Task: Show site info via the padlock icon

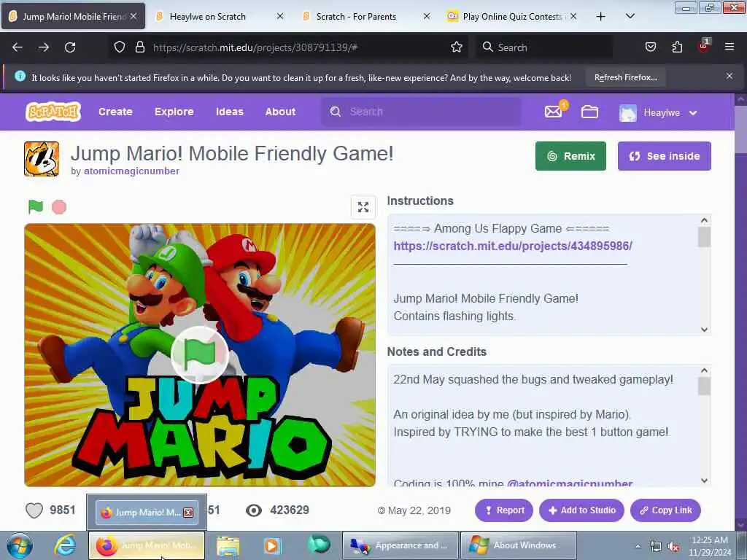Action: coord(139,47)
